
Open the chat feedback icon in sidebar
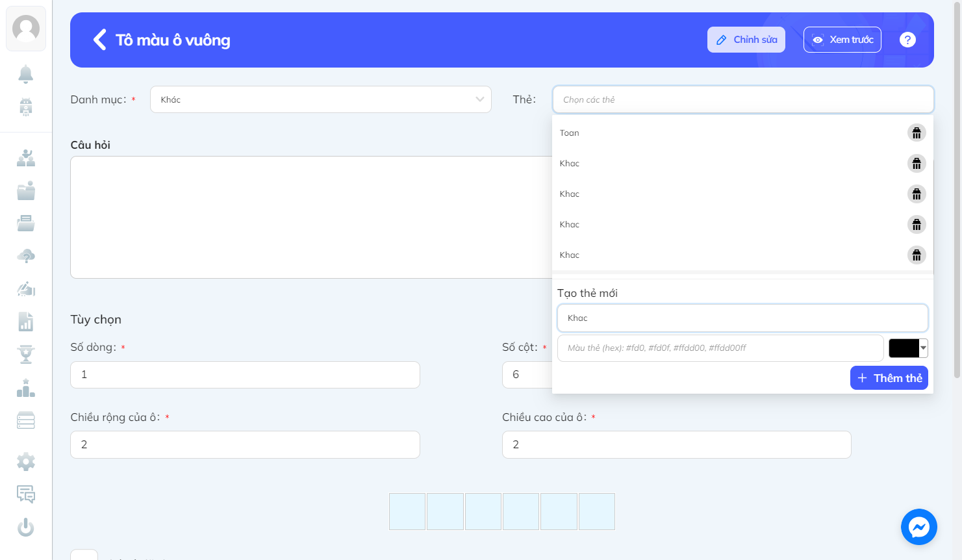tap(26, 494)
